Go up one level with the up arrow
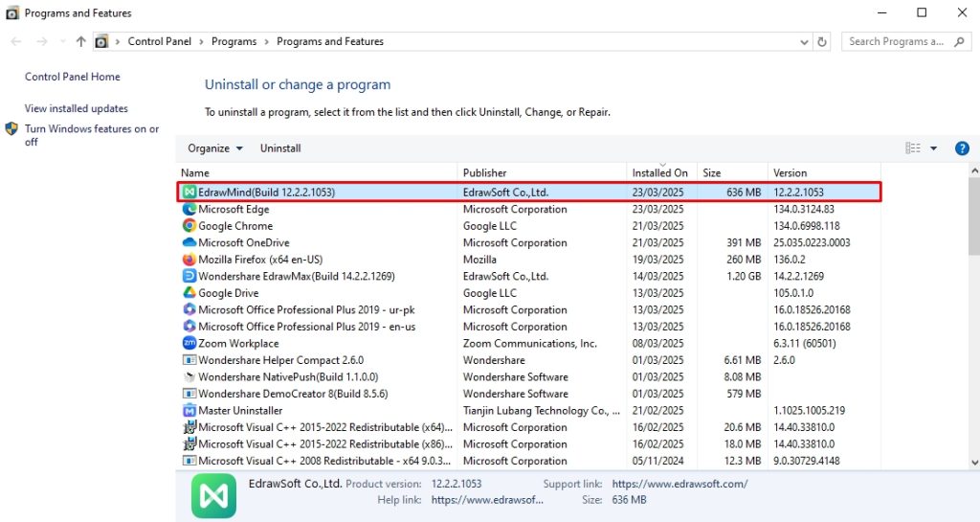This screenshot has height=522, width=980. coord(80,42)
